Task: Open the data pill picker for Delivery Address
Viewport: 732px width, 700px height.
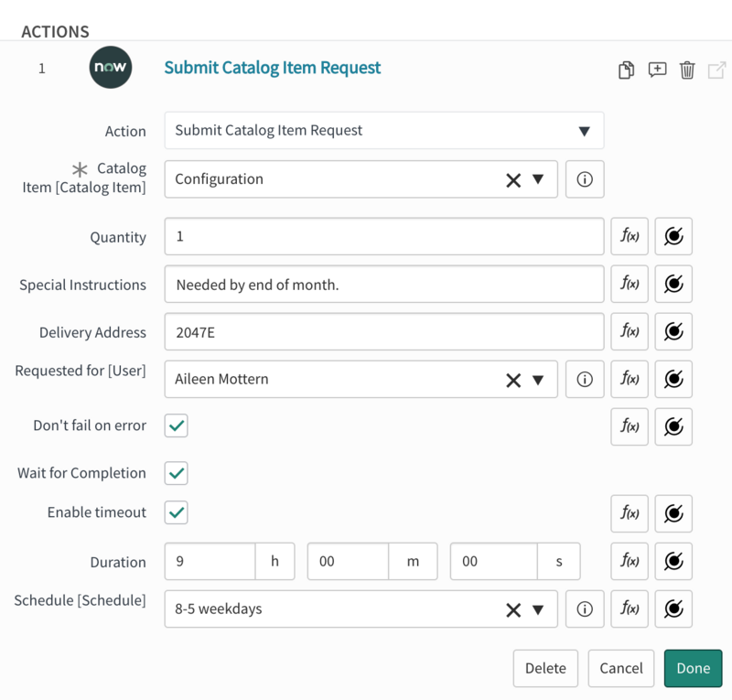Action: click(x=673, y=331)
